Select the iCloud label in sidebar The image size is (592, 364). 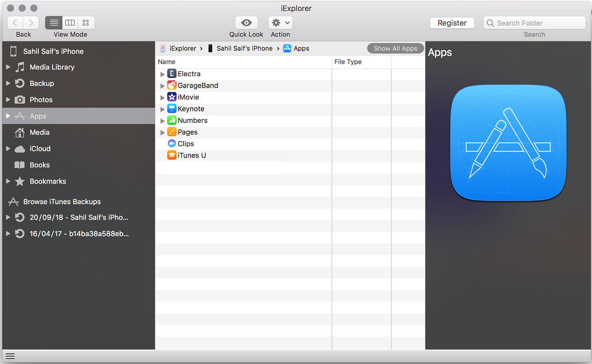point(40,149)
